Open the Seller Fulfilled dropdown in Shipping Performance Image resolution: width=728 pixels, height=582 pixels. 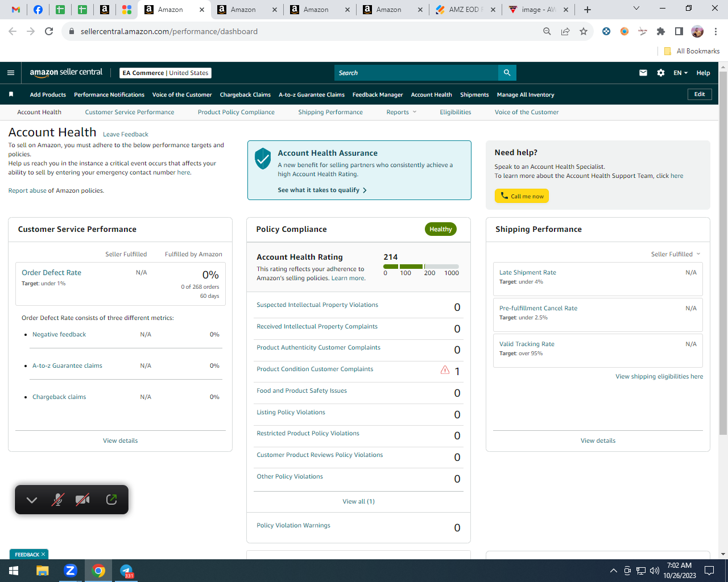(676, 254)
